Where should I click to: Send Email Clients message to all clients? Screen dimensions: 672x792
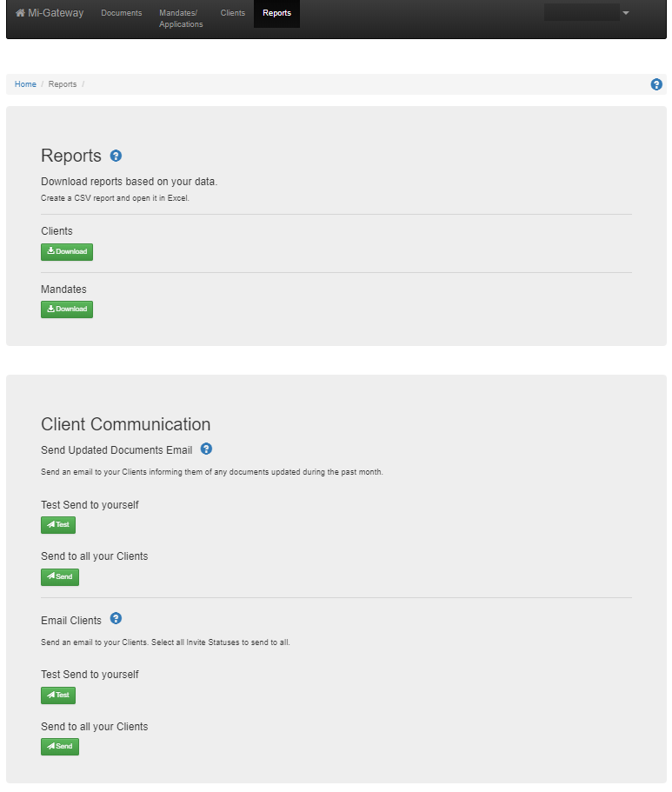pyautogui.click(x=60, y=747)
